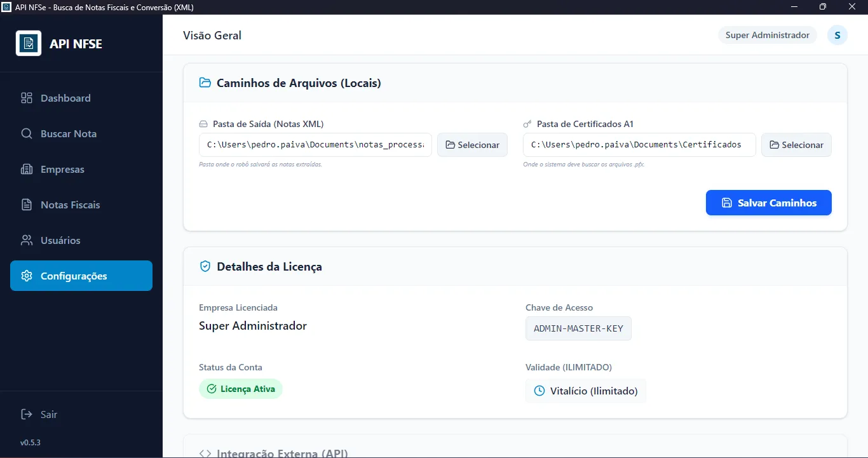This screenshot has height=458, width=868.
Task: Click Selecionar for Pasta de Certificados A1
Action: [796, 145]
